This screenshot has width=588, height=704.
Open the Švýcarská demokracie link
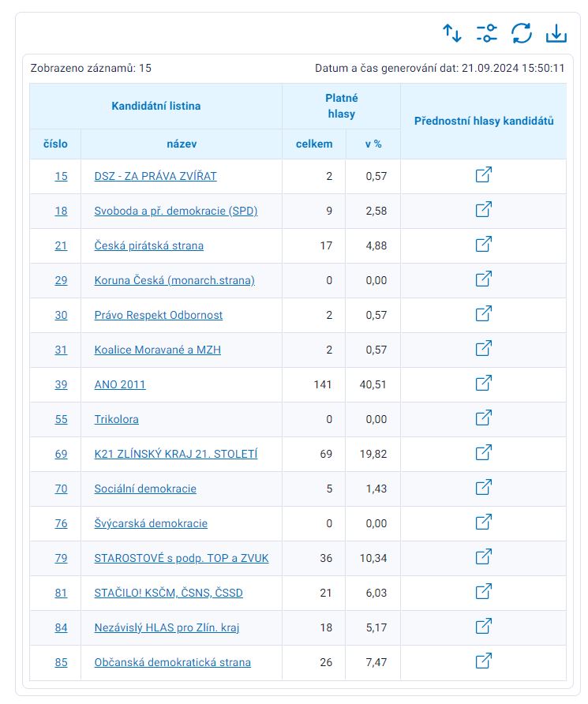tap(151, 523)
